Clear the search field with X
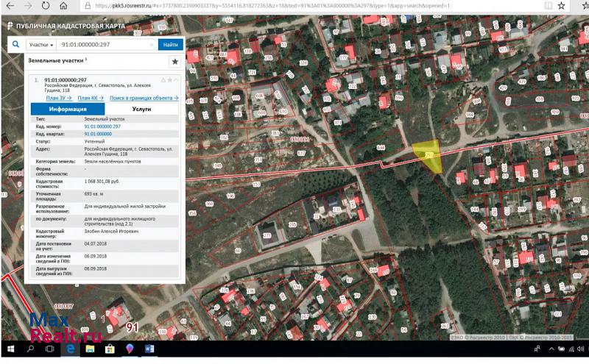 [x=152, y=45]
